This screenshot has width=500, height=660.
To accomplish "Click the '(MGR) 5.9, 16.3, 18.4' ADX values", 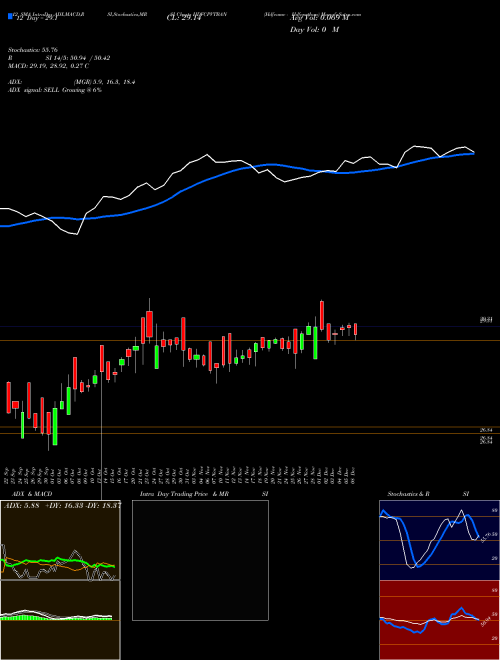I will [x=104, y=82].
